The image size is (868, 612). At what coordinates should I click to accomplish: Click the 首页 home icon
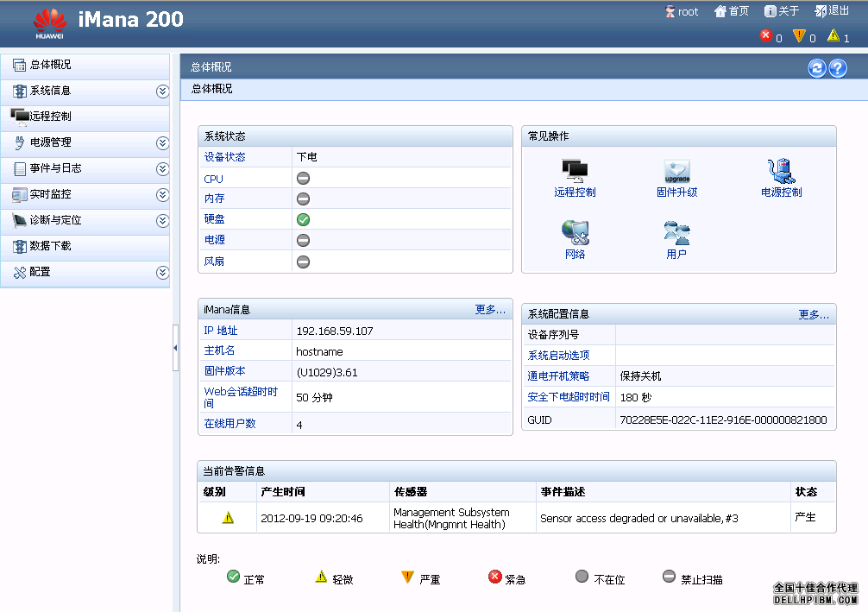[x=720, y=11]
